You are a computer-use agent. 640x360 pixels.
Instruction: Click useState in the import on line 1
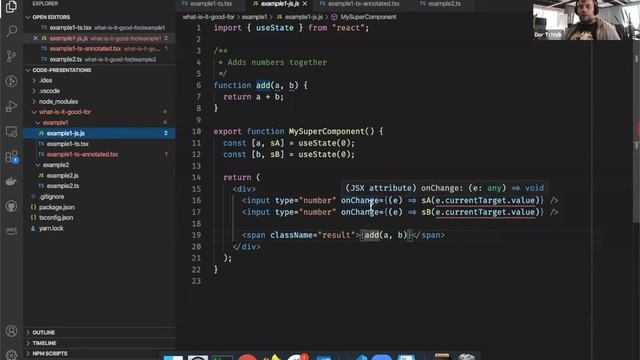[275, 28]
